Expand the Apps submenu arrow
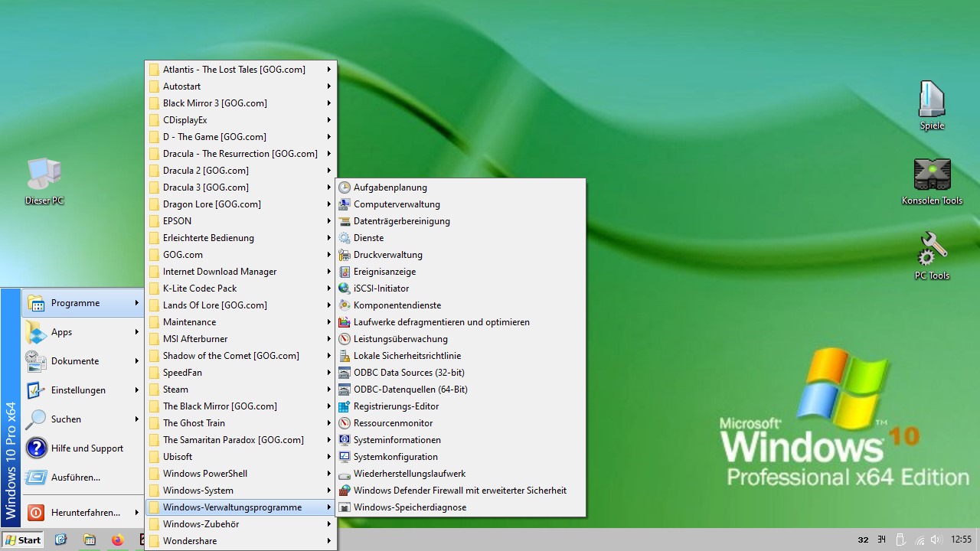 137,332
